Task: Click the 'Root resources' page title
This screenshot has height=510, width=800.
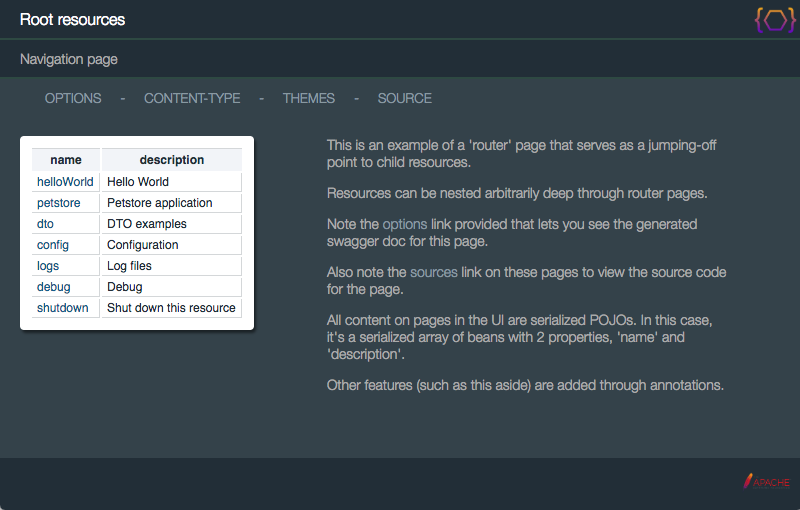Action: click(72, 20)
